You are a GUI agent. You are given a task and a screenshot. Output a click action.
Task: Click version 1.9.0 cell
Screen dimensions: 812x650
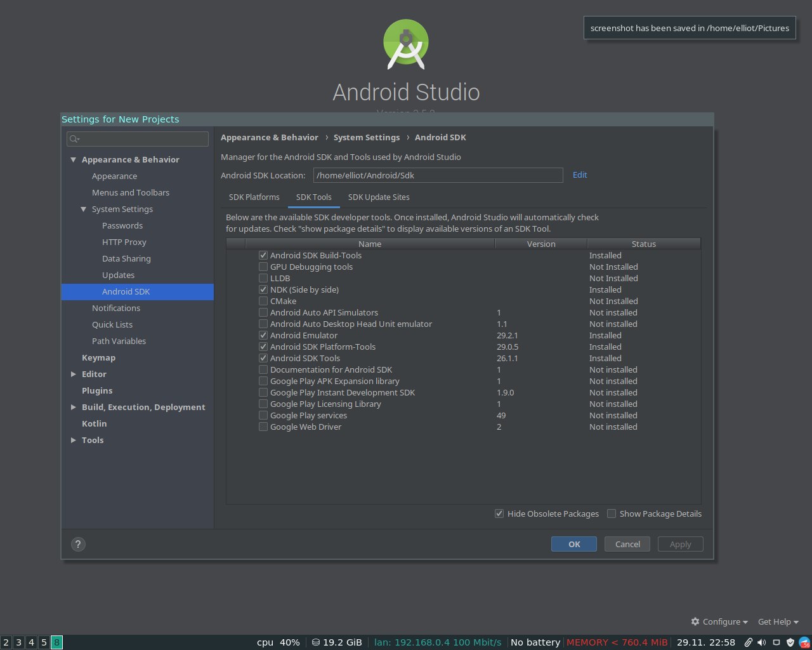(x=506, y=392)
